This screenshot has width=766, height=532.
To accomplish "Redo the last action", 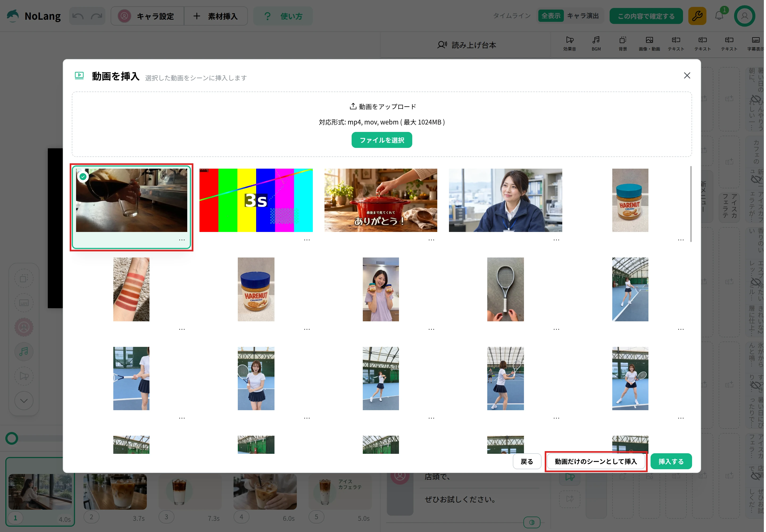I will tap(97, 16).
